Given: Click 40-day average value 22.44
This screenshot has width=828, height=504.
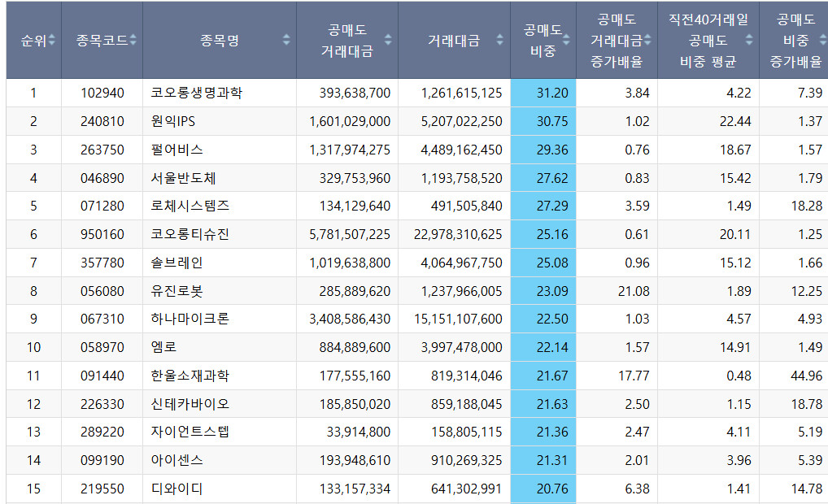Looking at the screenshot, I should [x=735, y=121].
